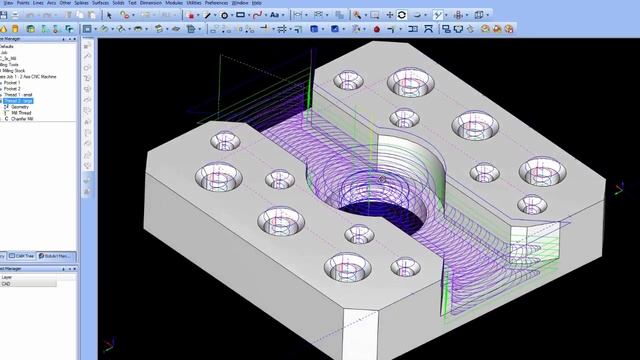Open the Window menu

240,3
